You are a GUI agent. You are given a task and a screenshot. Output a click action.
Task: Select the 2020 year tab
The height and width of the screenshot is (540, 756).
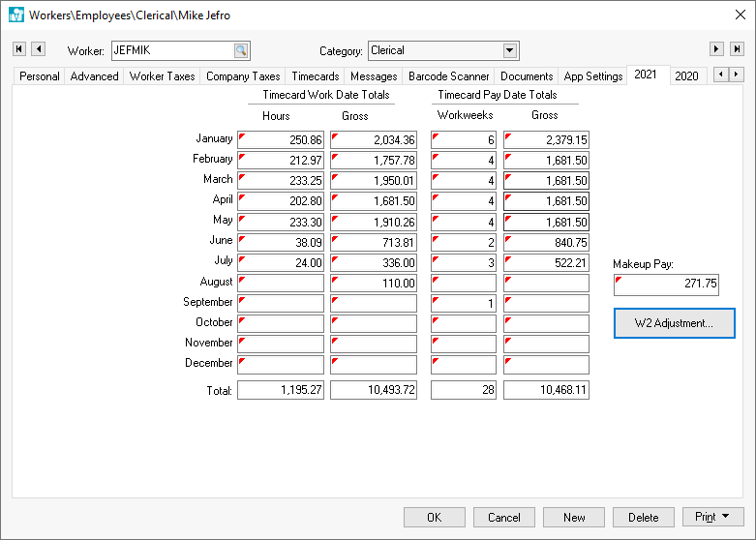(686, 76)
